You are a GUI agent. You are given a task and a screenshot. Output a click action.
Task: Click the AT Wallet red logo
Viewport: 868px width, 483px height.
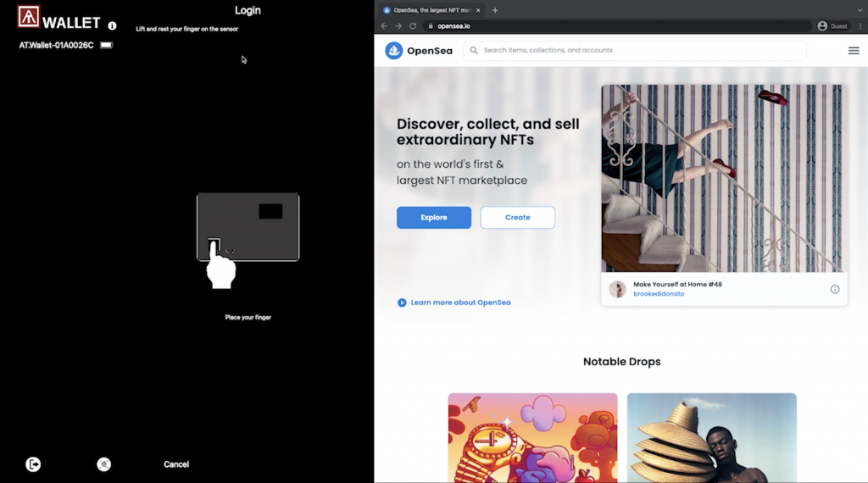(x=29, y=17)
